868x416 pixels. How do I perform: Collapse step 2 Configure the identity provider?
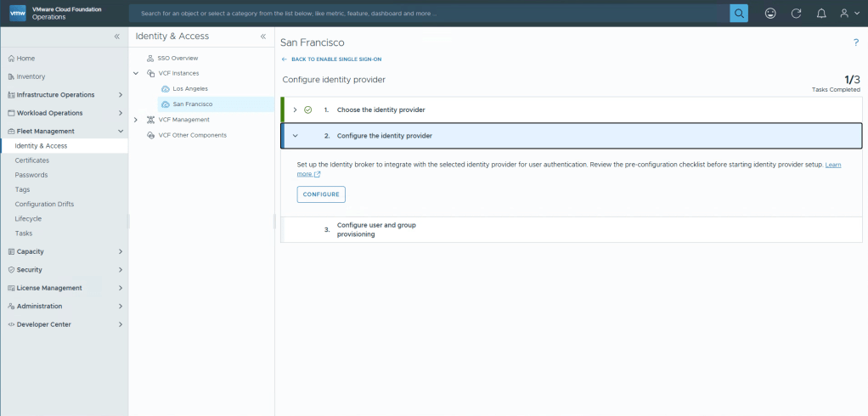pyautogui.click(x=295, y=136)
